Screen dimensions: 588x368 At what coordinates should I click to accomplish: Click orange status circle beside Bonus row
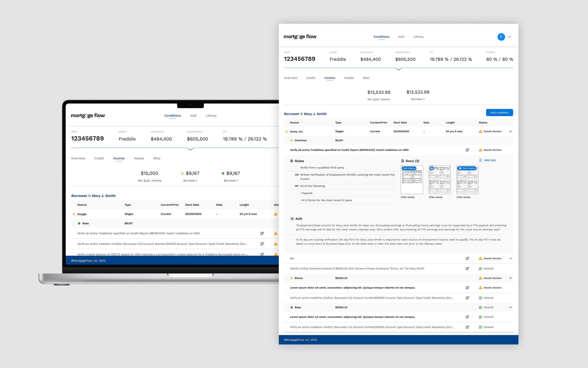292,278
